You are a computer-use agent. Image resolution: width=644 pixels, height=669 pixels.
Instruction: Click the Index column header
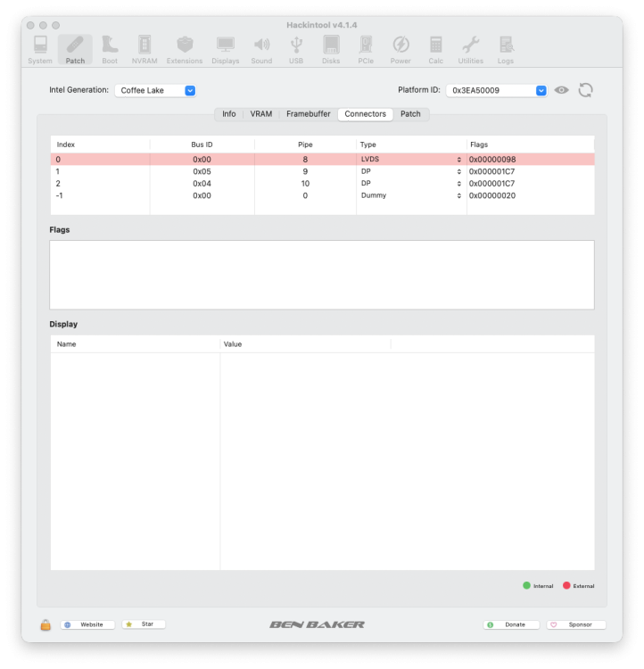[x=100, y=145]
